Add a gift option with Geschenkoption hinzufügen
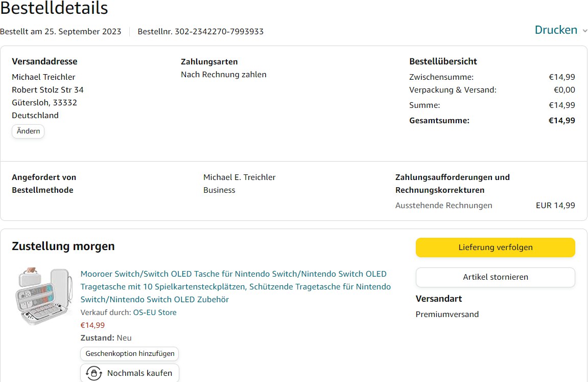The image size is (588, 382). coord(130,353)
